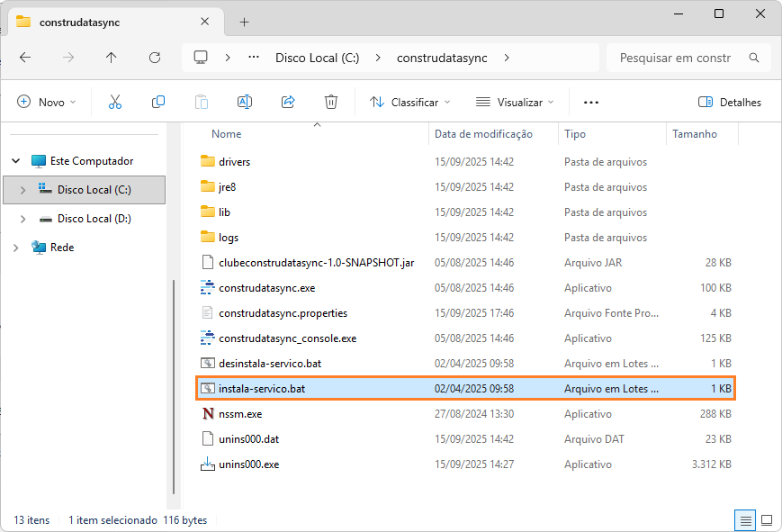Click the Paste clipboard icon

pyautogui.click(x=202, y=103)
